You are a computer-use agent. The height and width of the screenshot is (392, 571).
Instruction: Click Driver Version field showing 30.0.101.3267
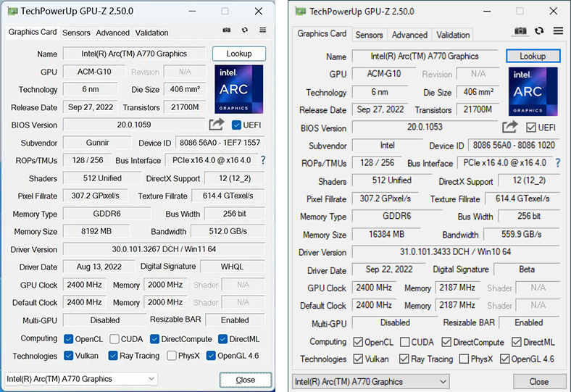tap(164, 249)
